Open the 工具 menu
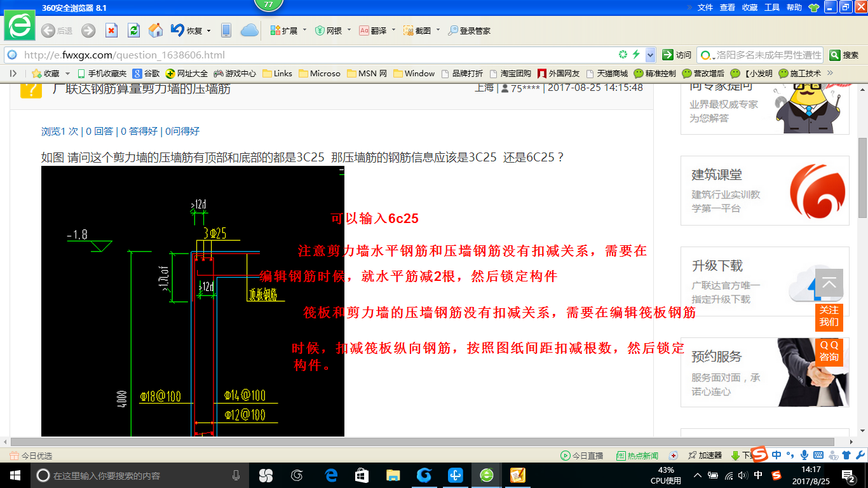 772,8
